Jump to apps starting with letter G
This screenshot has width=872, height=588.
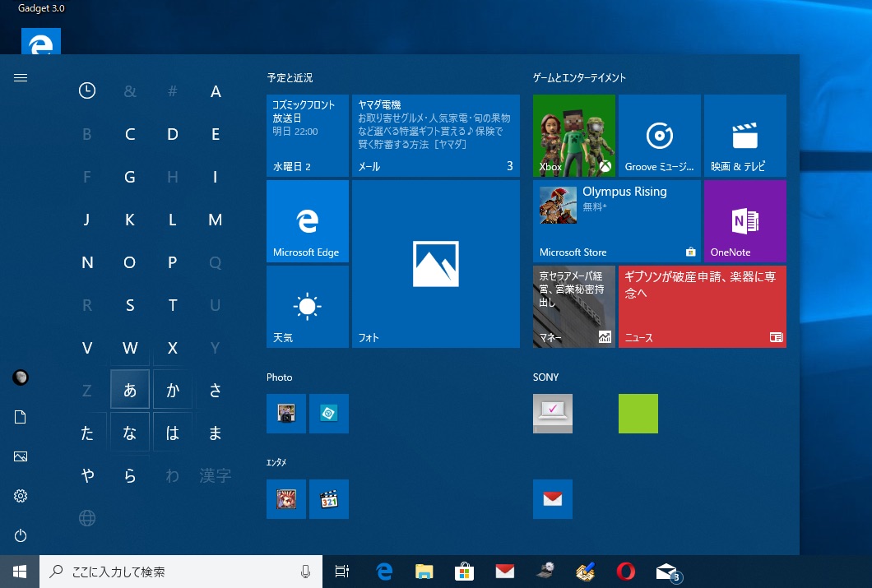pyautogui.click(x=130, y=177)
